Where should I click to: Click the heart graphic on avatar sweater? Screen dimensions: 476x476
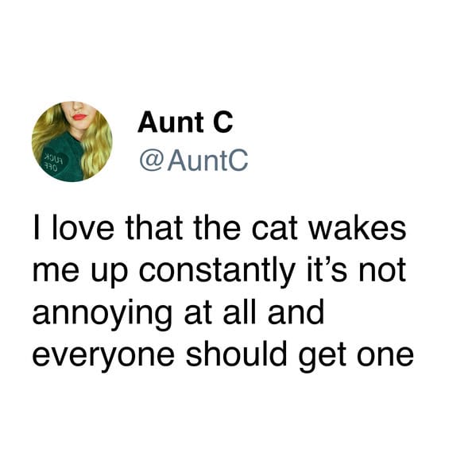point(56,164)
